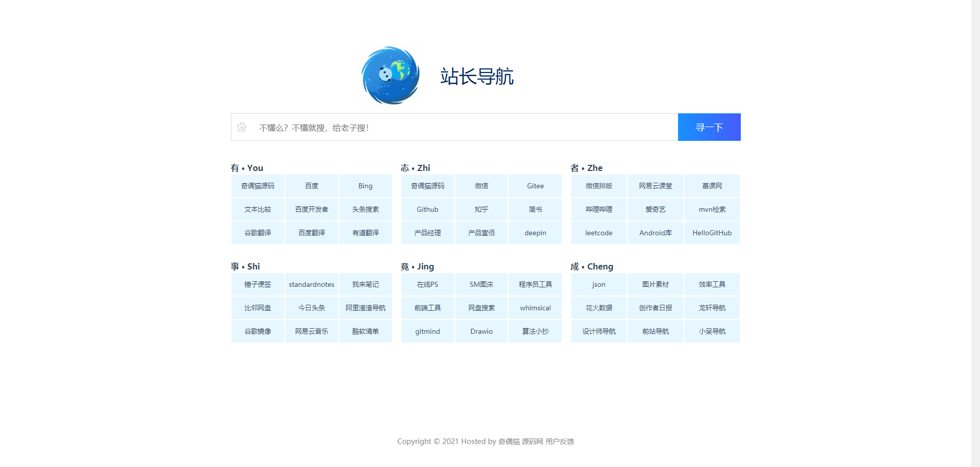The height and width of the screenshot is (467, 980).
Task: Open the 酷软清单 link
Action: tap(366, 331)
